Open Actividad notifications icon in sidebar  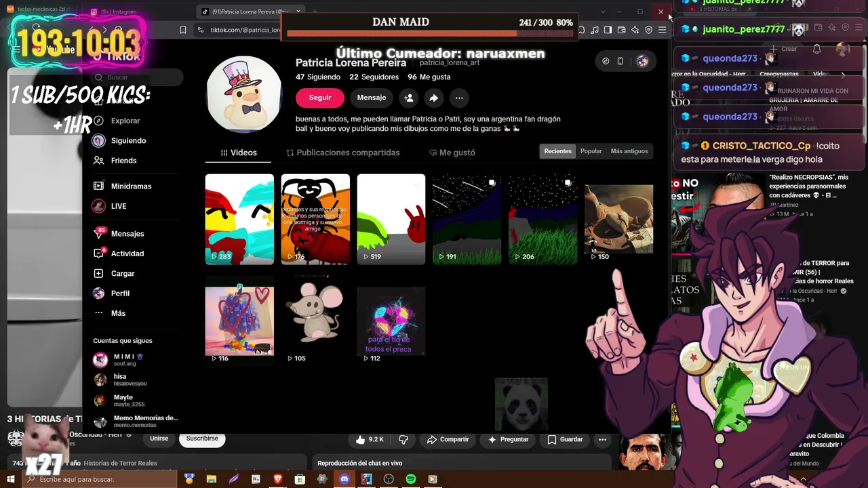point(99,253)
